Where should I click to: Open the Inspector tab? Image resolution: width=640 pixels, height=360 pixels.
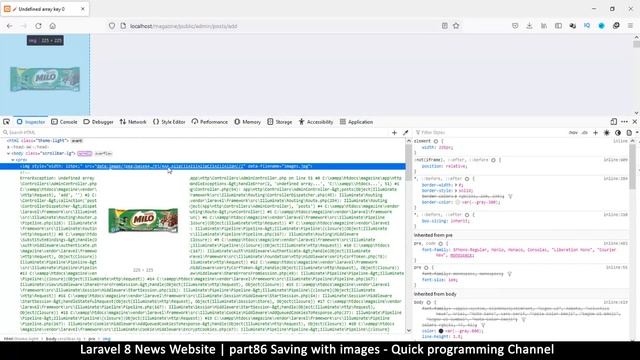coord(31,122)
